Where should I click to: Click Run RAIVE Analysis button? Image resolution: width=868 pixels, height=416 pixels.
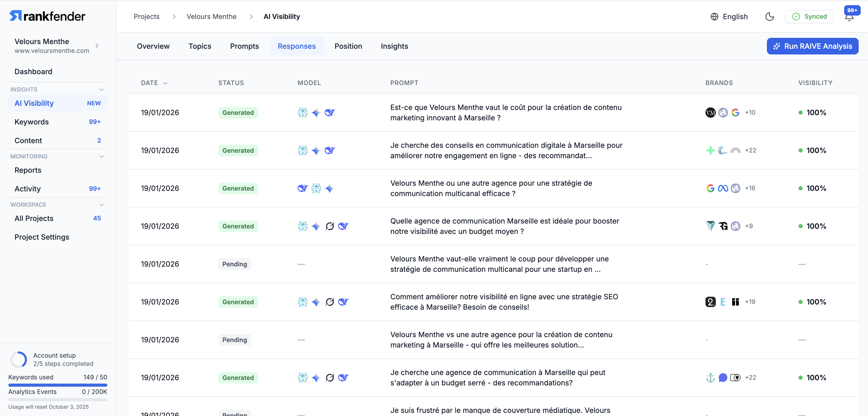[813, 46]
